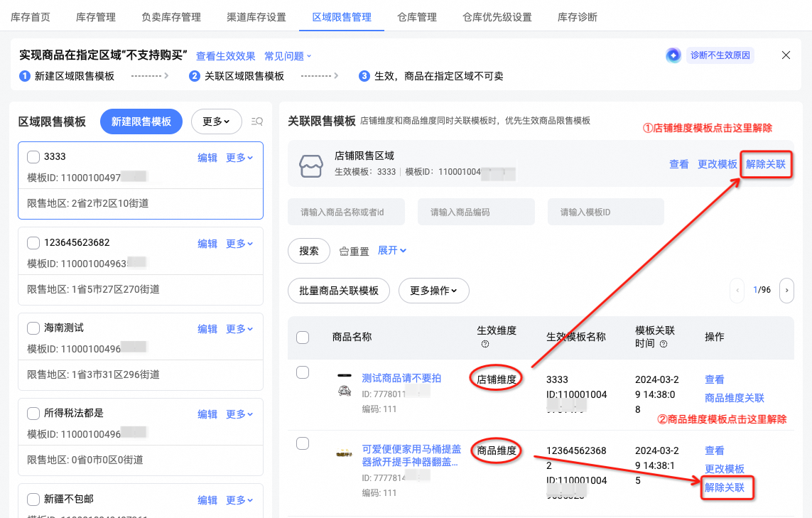Screen dimensions: 812x518
Task: Click 查看 for 店铺限售区域
Action: point(679,164)
